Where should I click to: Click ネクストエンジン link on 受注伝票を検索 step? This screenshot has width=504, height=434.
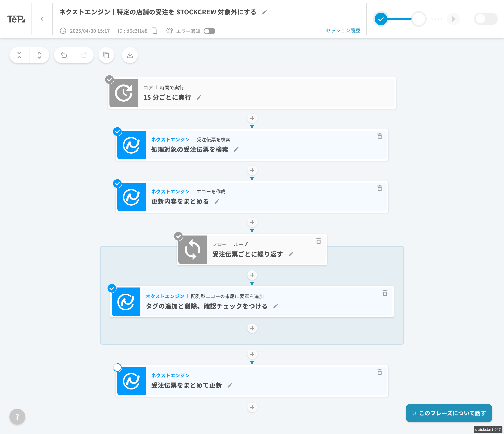[x=170, y=140]
